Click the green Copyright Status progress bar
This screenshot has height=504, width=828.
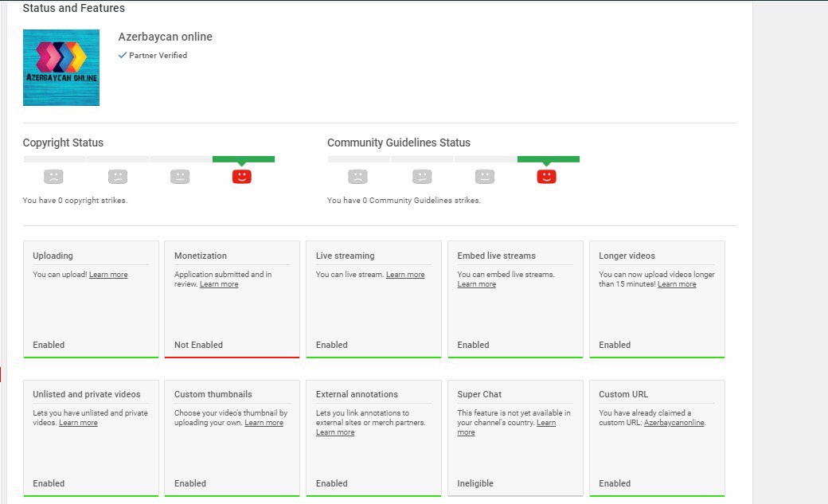[x=244, y=159]
